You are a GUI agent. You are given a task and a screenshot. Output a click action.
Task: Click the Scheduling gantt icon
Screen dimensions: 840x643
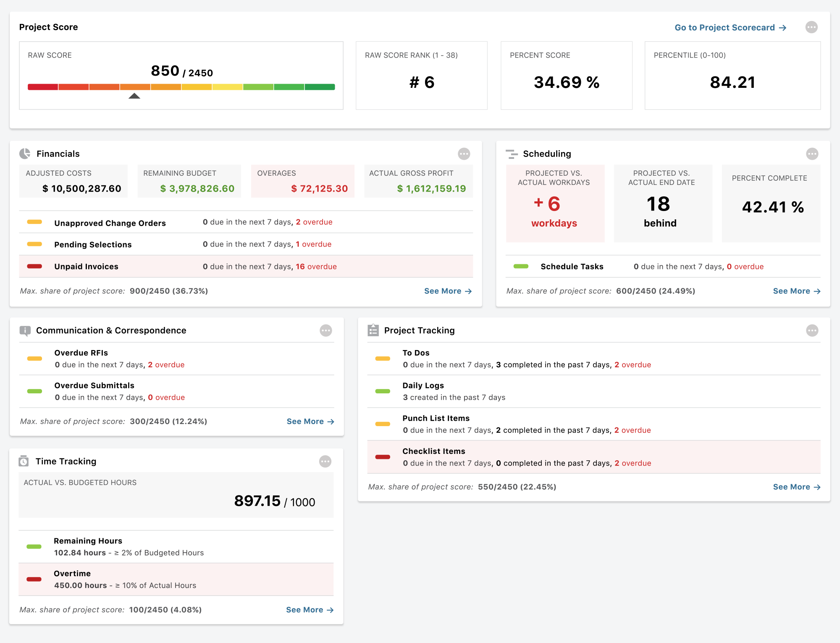point(512,154)
